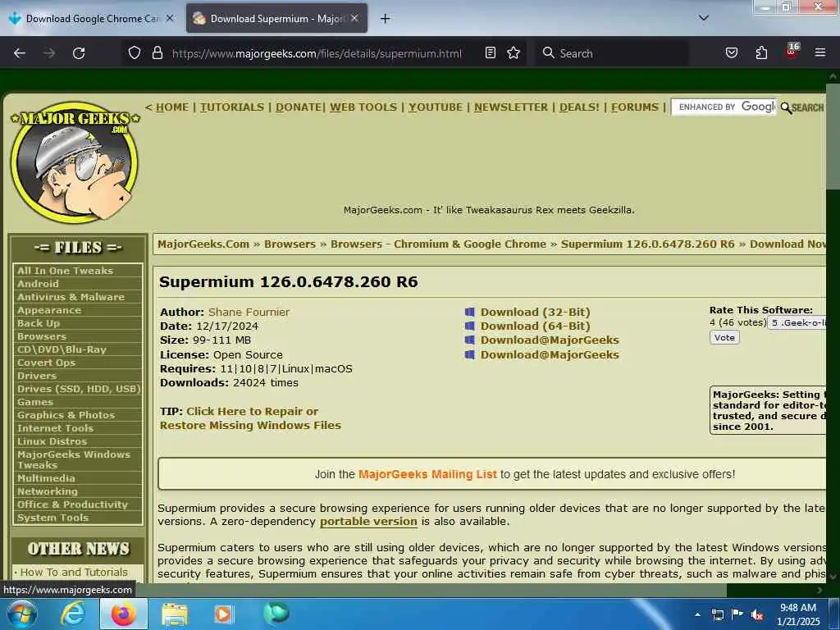This screenshot has width=840, height=630.
Task: Click the network tray icon
Action: (x=718, y=614)
